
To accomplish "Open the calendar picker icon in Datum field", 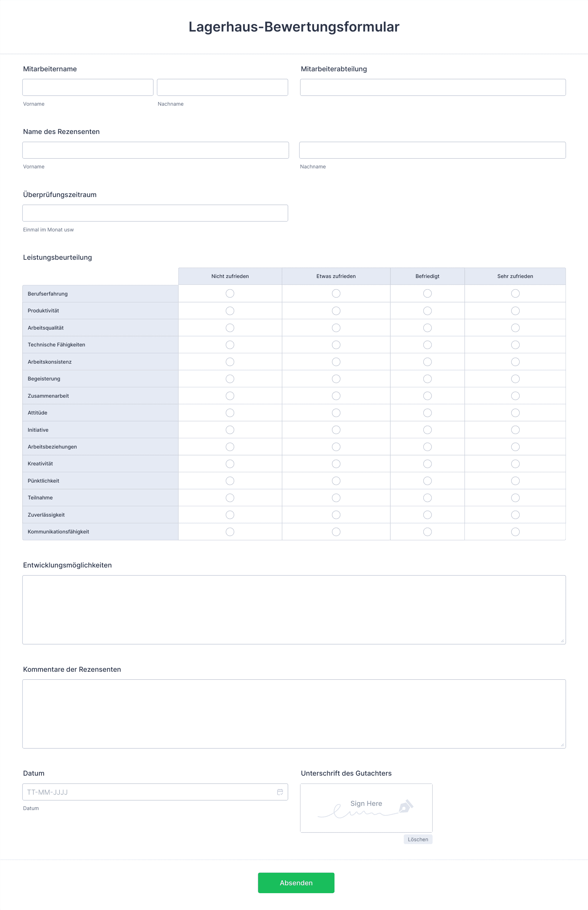I will click(x=280, y=792).
